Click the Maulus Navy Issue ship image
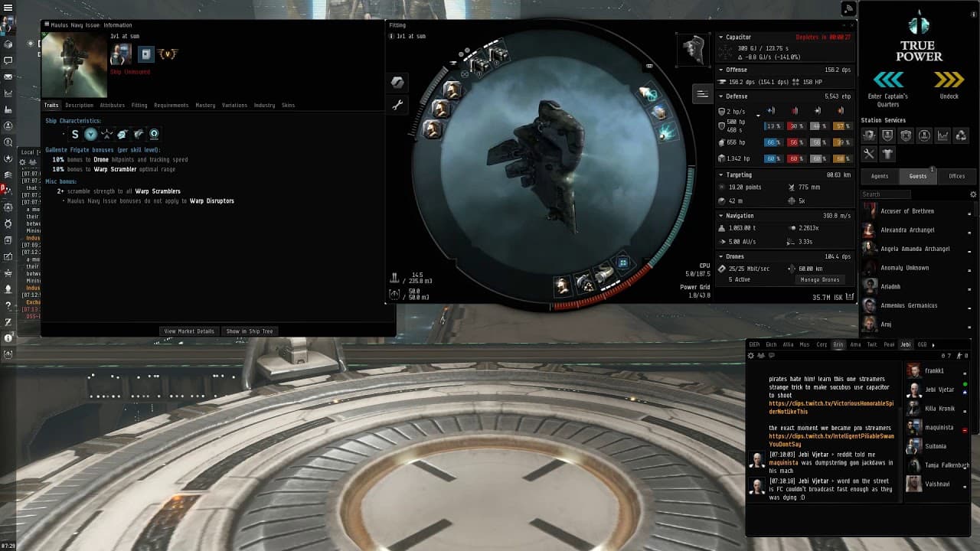Screen dimensions: 980x551 pos(74,65)
